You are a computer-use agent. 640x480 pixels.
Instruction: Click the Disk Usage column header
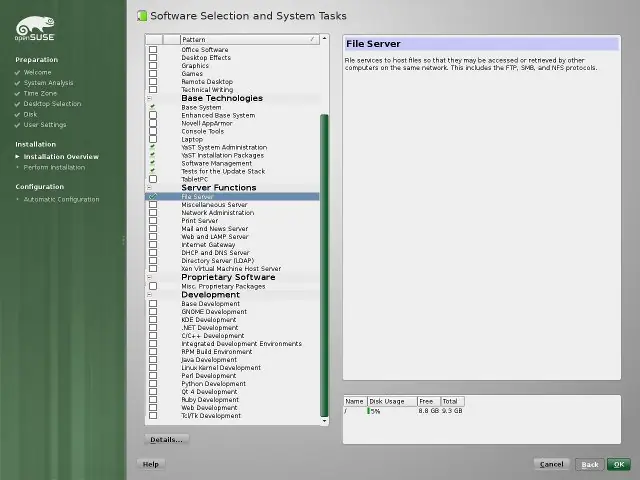[x=392, y=401]
